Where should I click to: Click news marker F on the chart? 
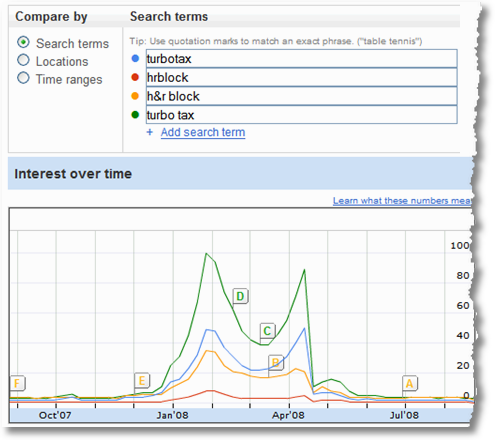pos(17,383)
